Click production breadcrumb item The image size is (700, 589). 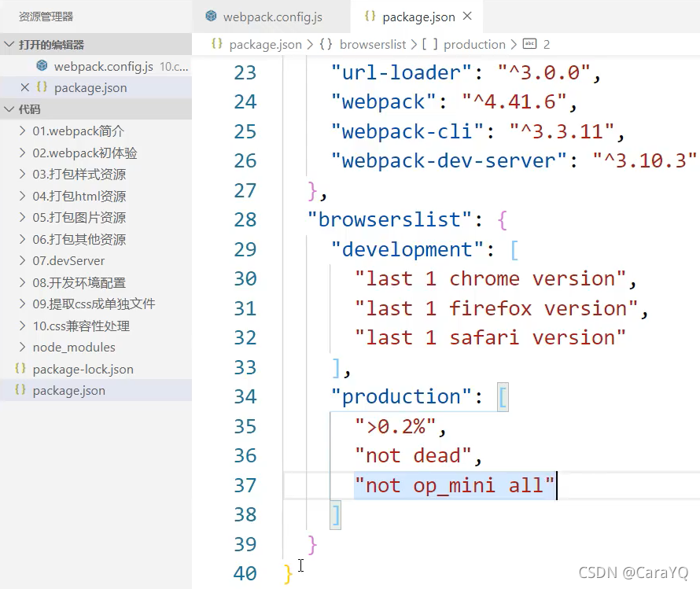click(x=474, y=45)
